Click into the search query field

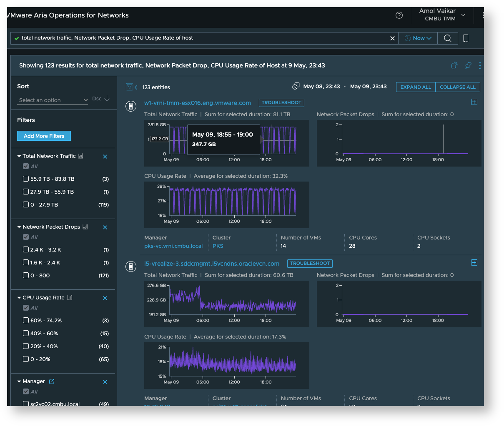204,38
